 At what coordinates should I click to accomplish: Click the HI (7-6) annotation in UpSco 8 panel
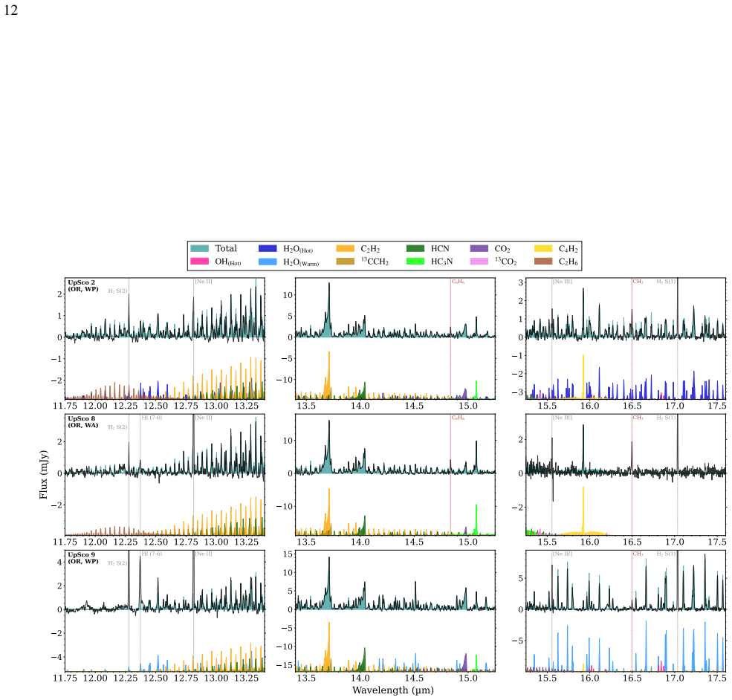tap(152, 418)
